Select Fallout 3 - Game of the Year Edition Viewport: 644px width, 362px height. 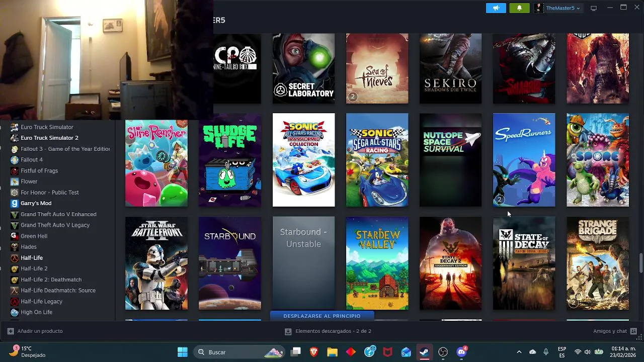65,149
